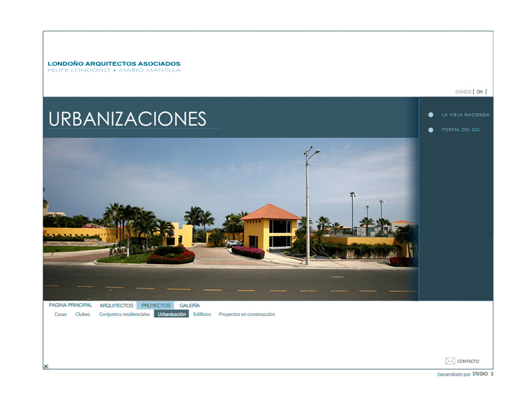The width and height of the screenshot is (532, 399).
Task: Open the Galería menu item
Action: click(x=190, y=305)
